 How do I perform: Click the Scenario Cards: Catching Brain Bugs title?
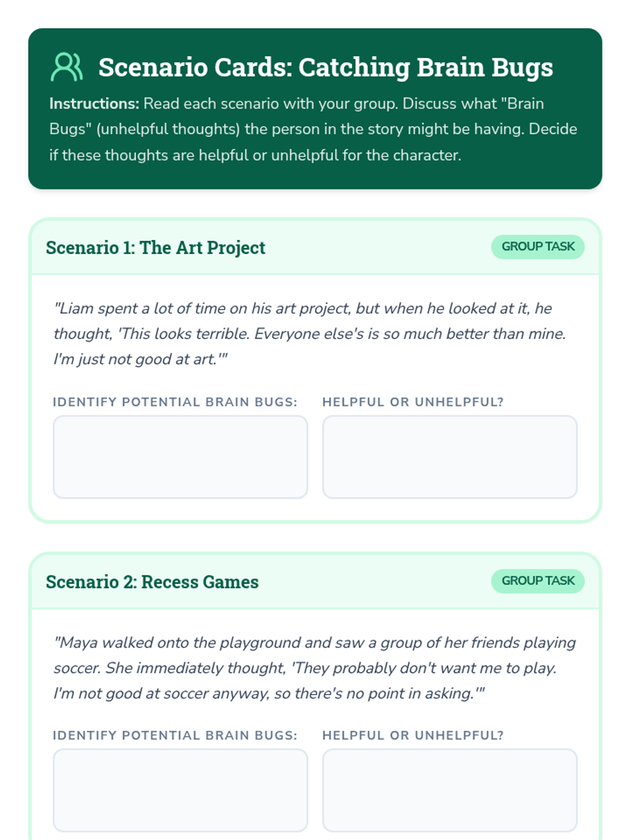pos(325,67)
